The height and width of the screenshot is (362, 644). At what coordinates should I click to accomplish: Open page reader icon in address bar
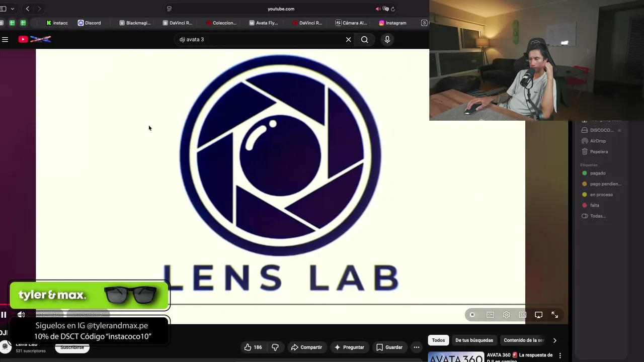pos(169,9)
